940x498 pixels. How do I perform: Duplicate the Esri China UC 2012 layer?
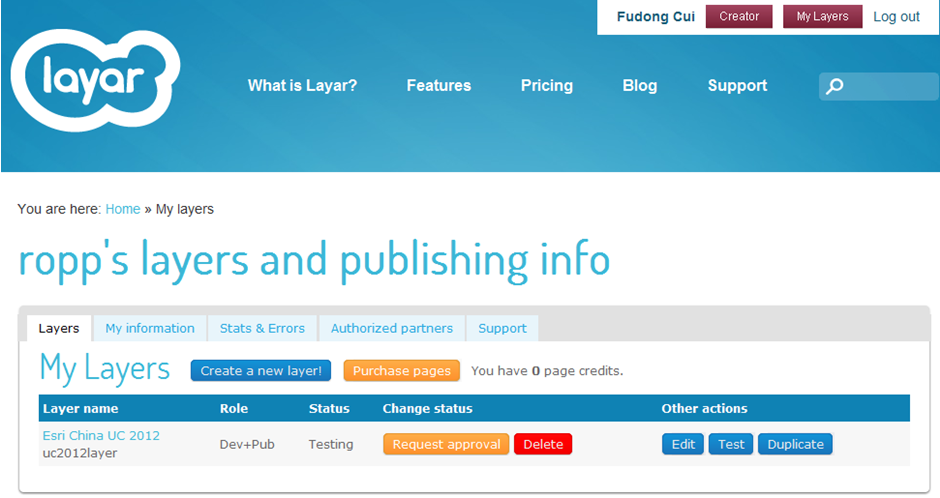pyautogui.click(x=796, y=444)
